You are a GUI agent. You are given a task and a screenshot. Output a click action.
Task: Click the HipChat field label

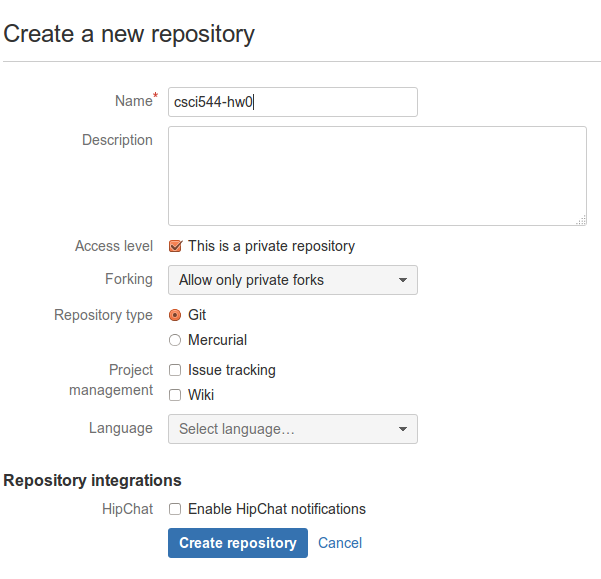pos(127,509)
